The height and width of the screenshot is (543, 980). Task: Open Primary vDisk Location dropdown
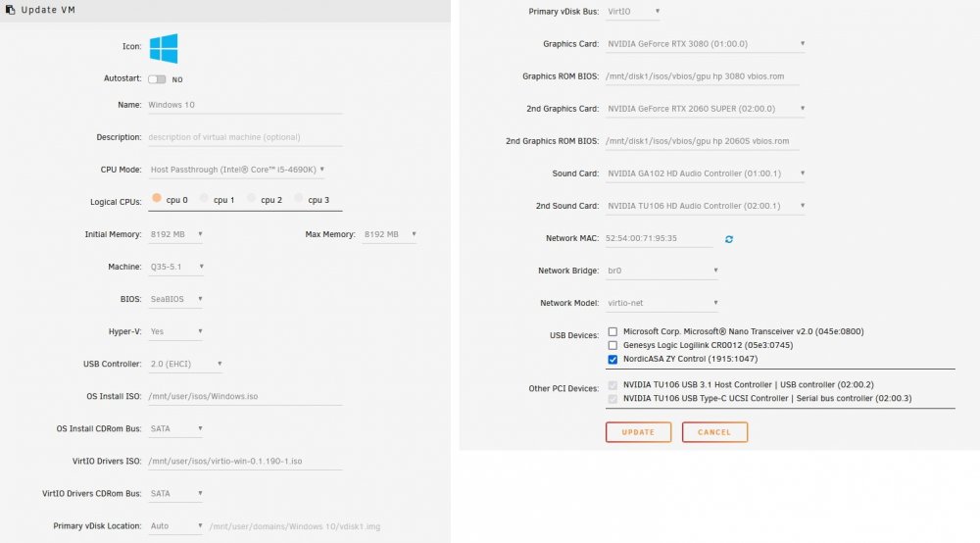[x=175, y=526]
